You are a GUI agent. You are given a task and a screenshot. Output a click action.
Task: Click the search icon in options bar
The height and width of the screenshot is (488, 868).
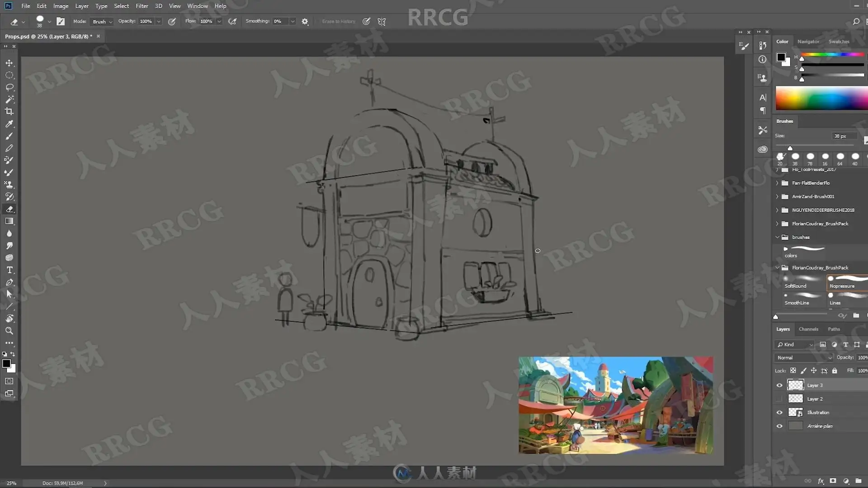(x=856, y=21)
